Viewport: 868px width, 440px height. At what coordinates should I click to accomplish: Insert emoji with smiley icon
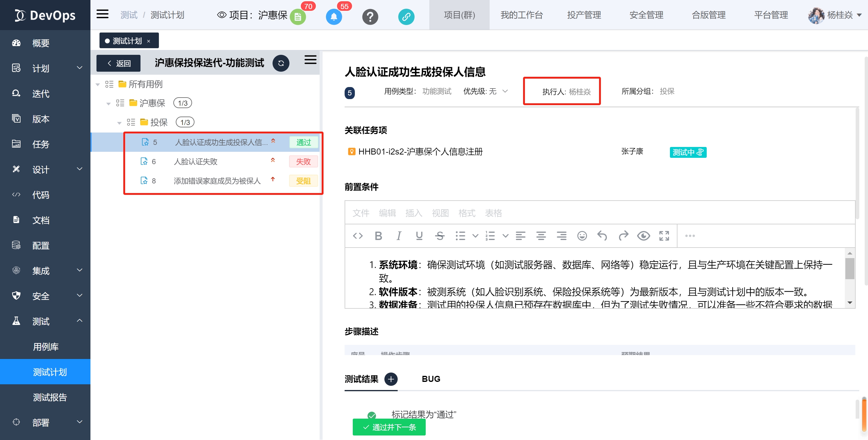coord(582,236)
